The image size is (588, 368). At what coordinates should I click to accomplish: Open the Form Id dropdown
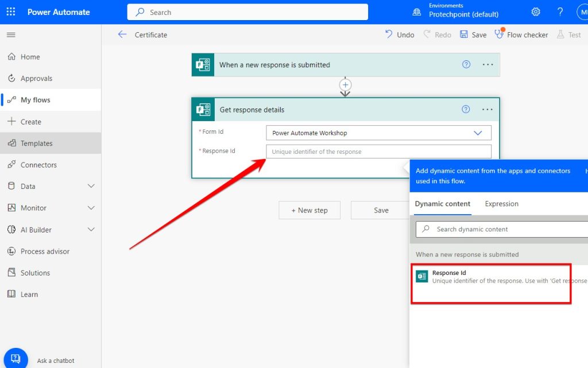tap(478, 132)
